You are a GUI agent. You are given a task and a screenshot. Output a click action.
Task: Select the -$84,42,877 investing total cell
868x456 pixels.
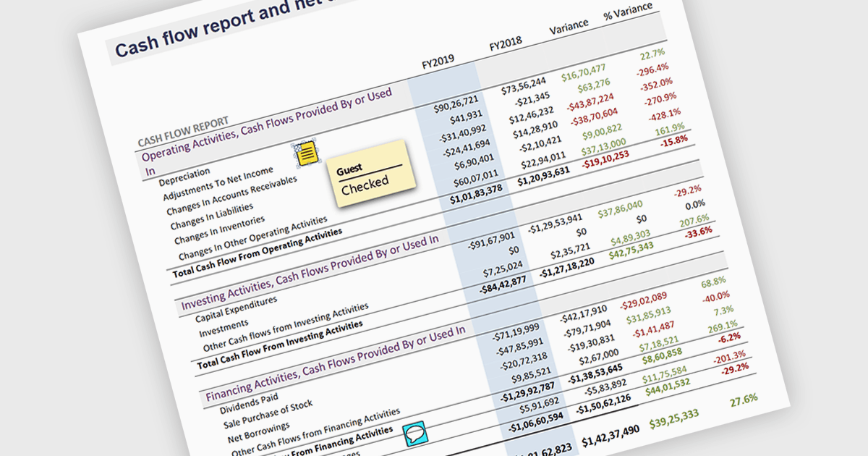pos(503,285)
